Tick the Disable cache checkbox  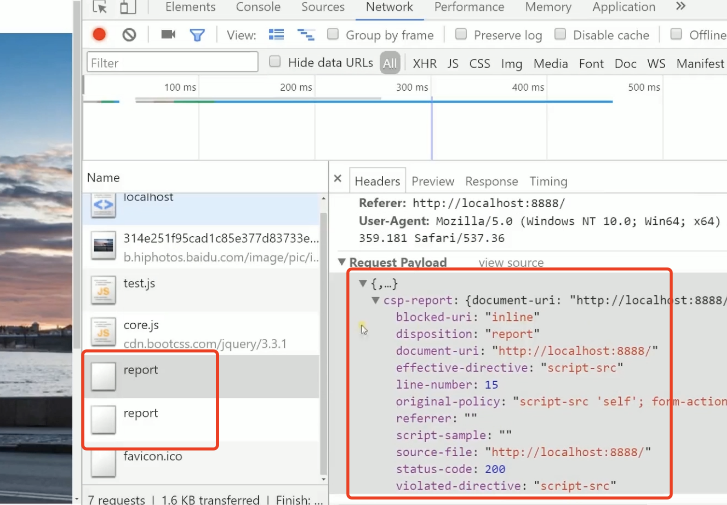point(560,34)
